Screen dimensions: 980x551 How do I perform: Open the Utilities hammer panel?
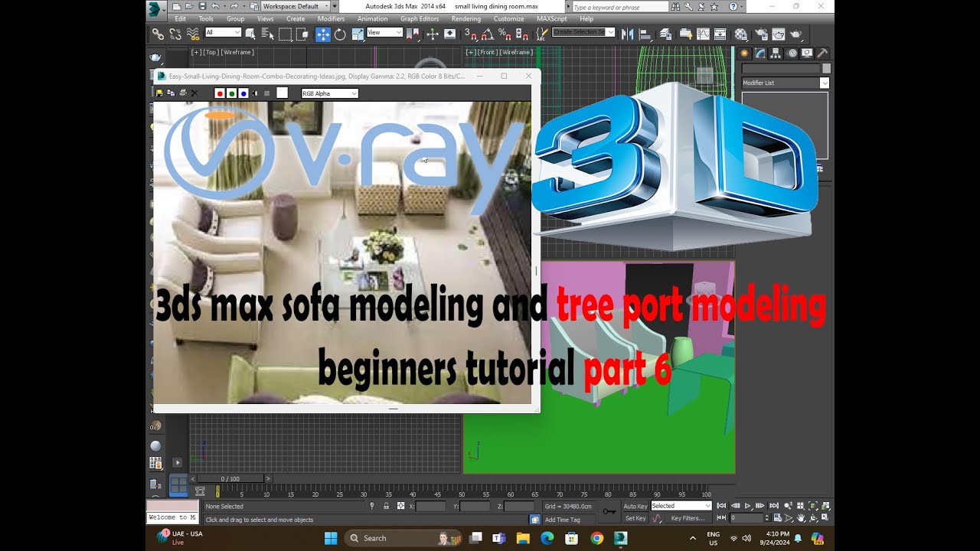pyautogui.click(x=823, y=54)
